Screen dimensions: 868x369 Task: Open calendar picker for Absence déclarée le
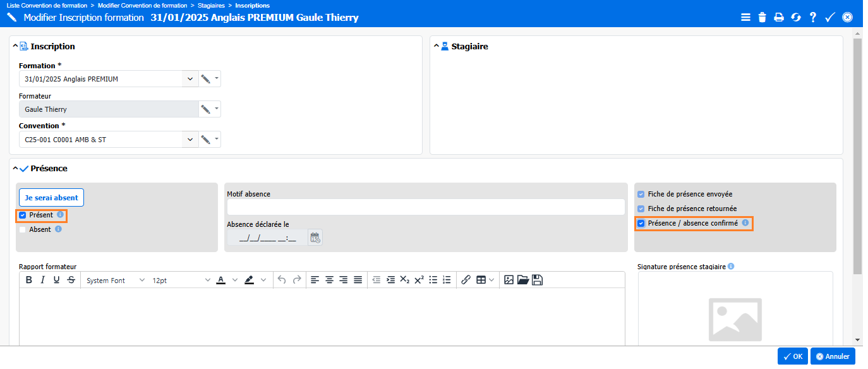315,238
